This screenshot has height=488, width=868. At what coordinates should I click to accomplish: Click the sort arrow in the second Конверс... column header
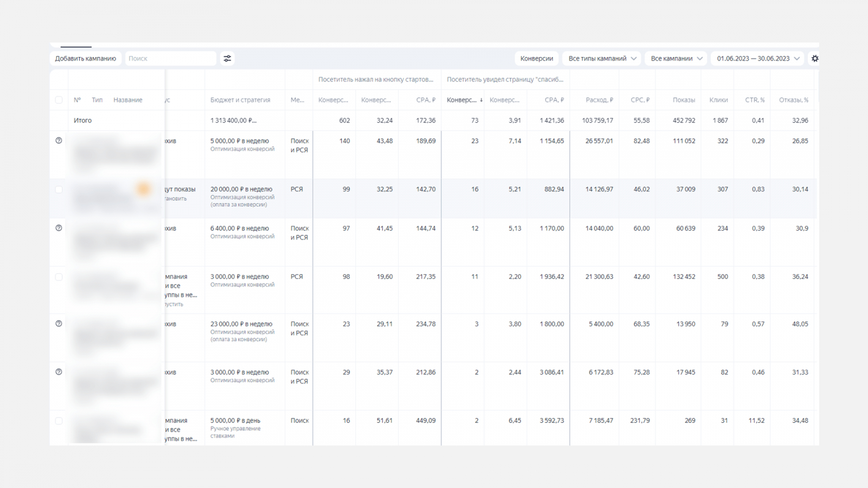coord(481,100)
